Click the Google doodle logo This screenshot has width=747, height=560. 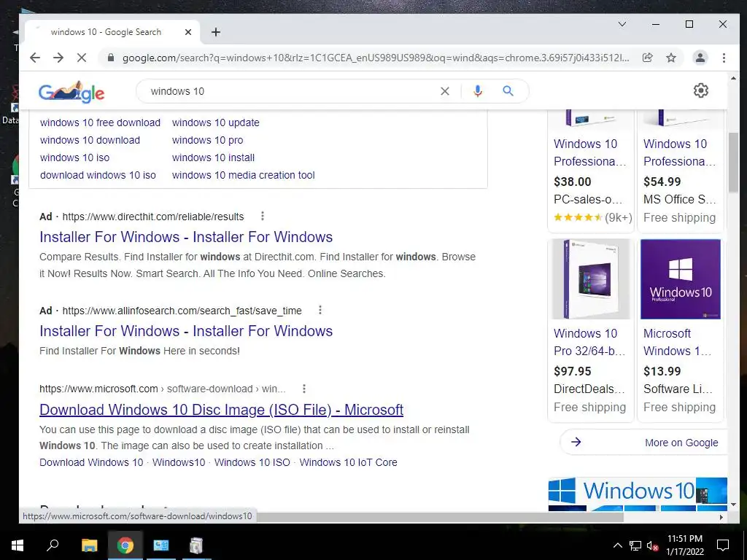[71, 91]
